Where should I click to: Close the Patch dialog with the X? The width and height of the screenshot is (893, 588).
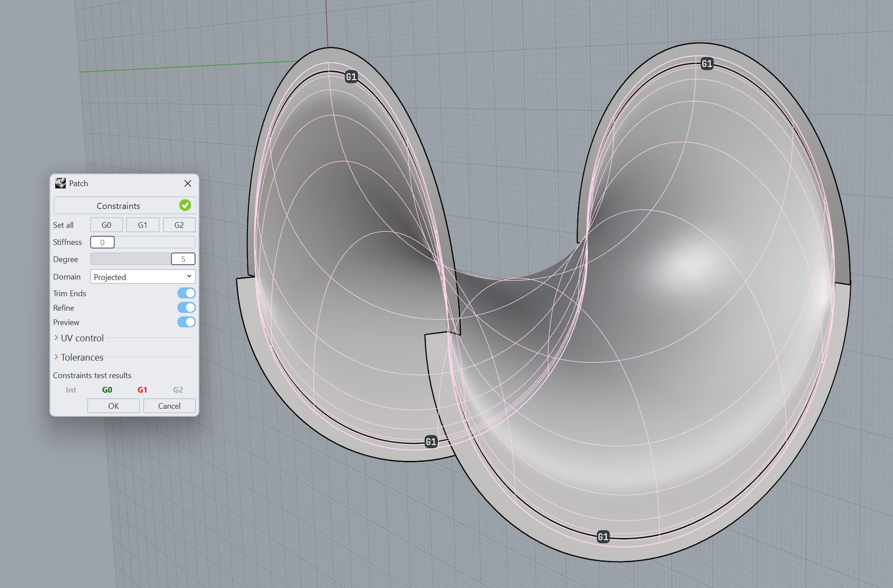click(x=188, y=183)
